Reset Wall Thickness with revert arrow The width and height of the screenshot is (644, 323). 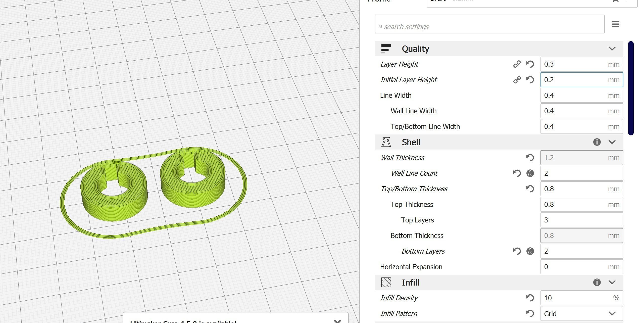click(x=530, y=158)
